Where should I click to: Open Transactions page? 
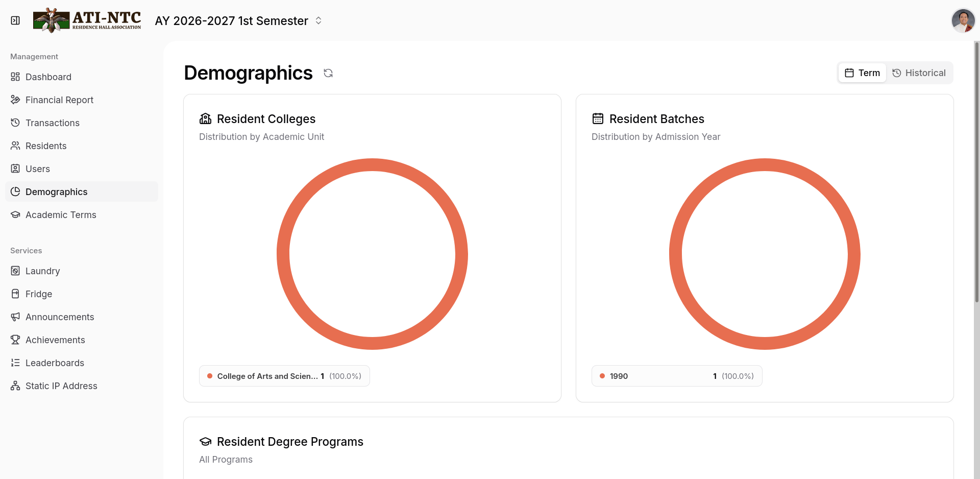(x=82, y=123)
